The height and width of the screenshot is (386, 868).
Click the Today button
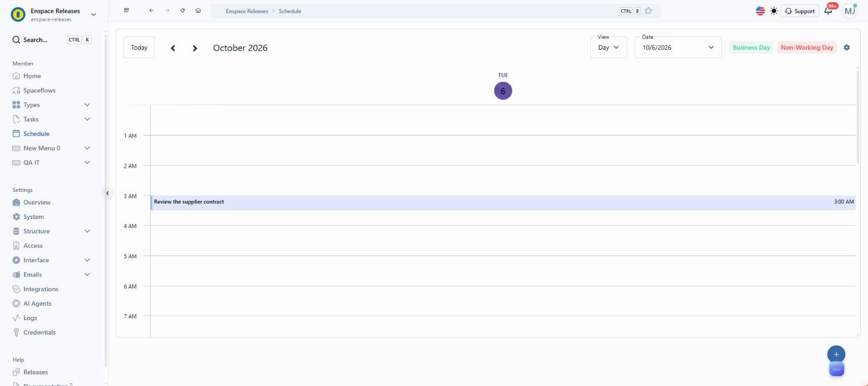click(139, 48)
